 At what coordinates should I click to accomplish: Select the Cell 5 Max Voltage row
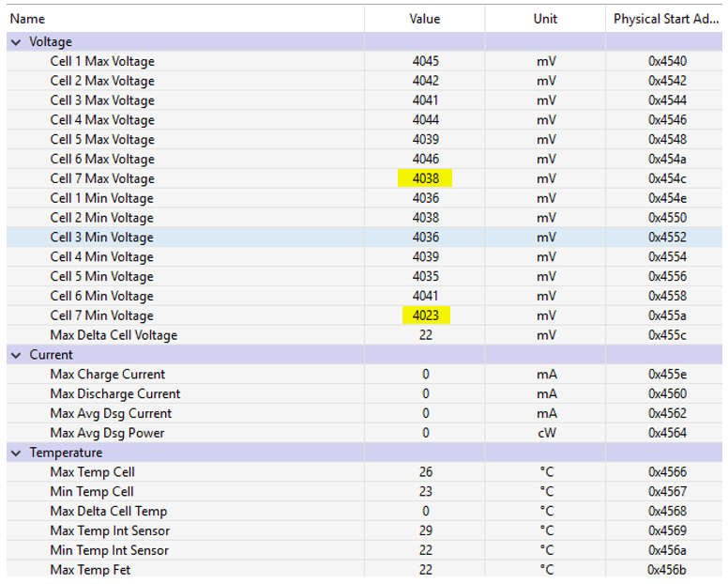tap(364, 139)
